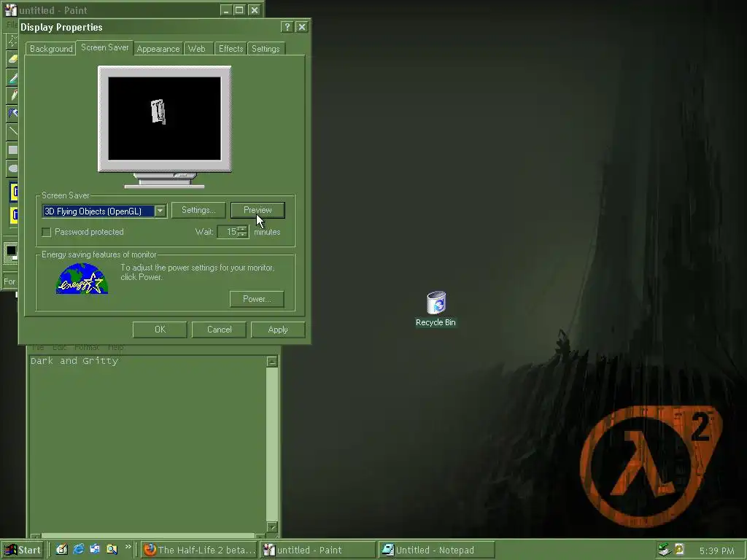The height and width of the screenshot is (560, 747).
Task: Select the Eraser tool in Paint
Action: click(x=12, y=59)
